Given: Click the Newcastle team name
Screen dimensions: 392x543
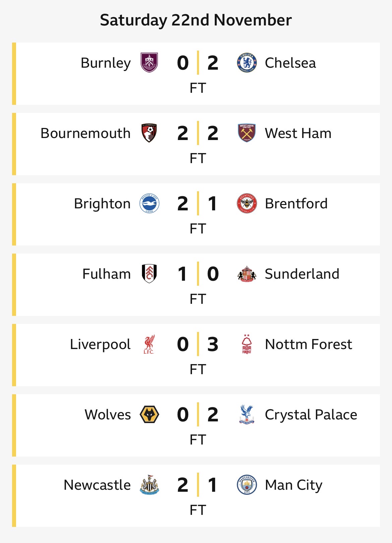Looking at the screenshot, I should coord(97,485).
